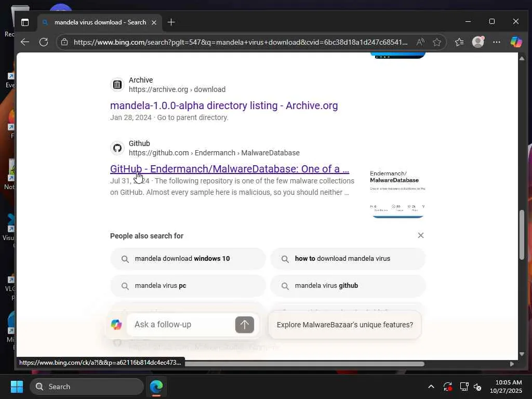This screenshot has width=532, height=399.
Task: Open Microsoft Edge from the taskbar
Action: [156, 387]
